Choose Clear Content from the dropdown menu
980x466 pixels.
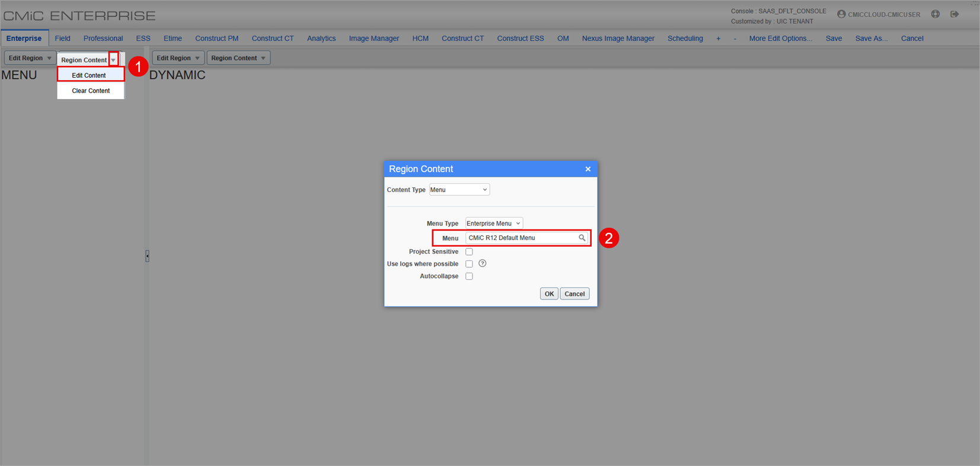point(91,91)
